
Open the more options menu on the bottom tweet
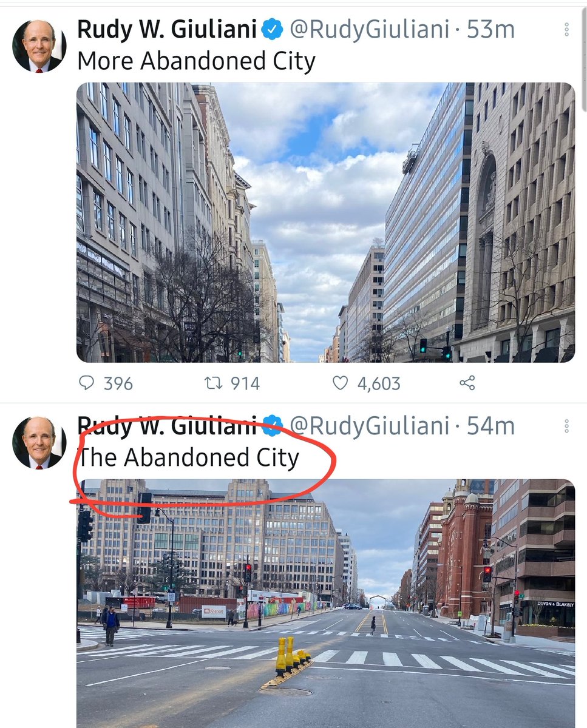coord(566,426)
